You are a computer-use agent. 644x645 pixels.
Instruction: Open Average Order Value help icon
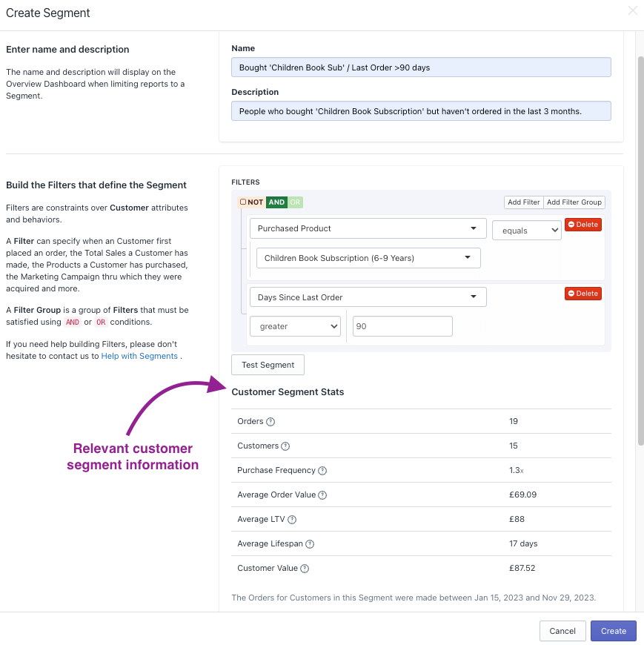[x=322, y=495]
